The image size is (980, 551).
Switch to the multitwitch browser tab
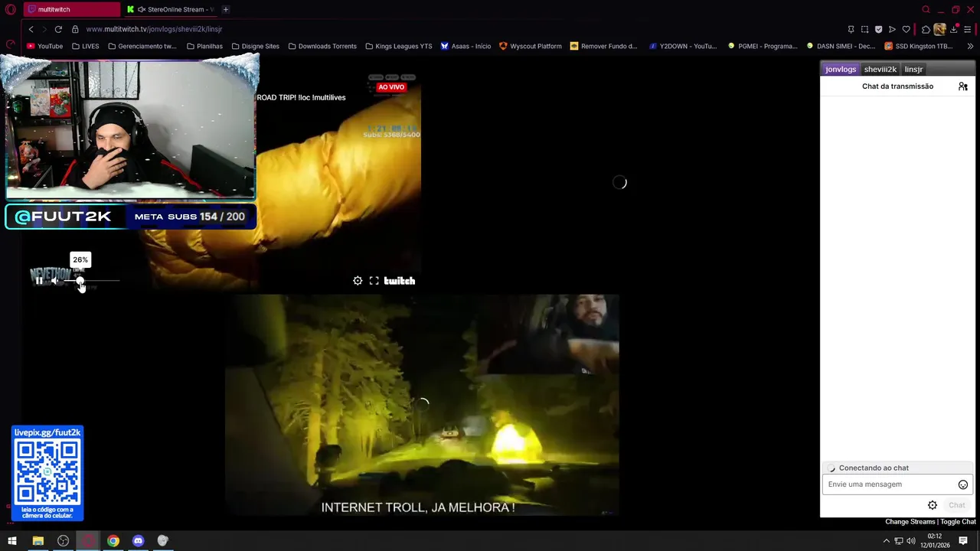pyautogui.click(x=71, y=9)
